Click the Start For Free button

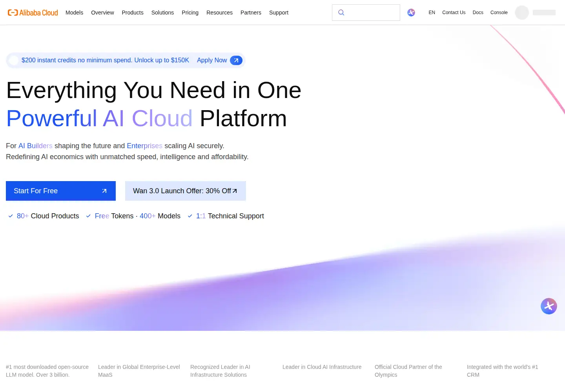coord(61,191)
